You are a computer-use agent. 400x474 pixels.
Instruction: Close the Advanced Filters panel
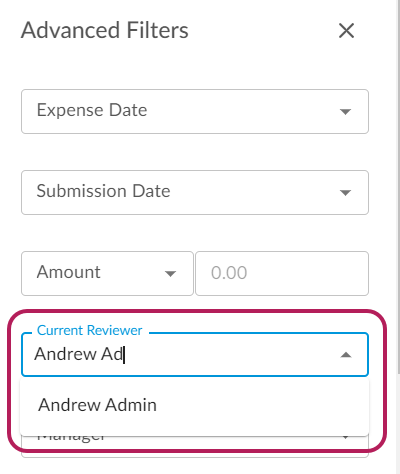(346, 31)
